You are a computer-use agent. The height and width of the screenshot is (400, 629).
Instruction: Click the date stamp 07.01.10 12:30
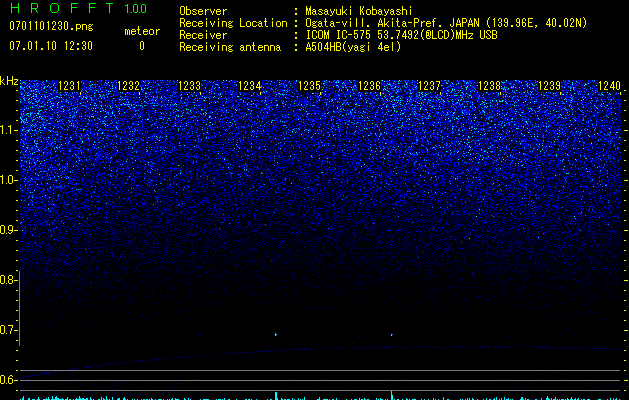tap(51, 46)
